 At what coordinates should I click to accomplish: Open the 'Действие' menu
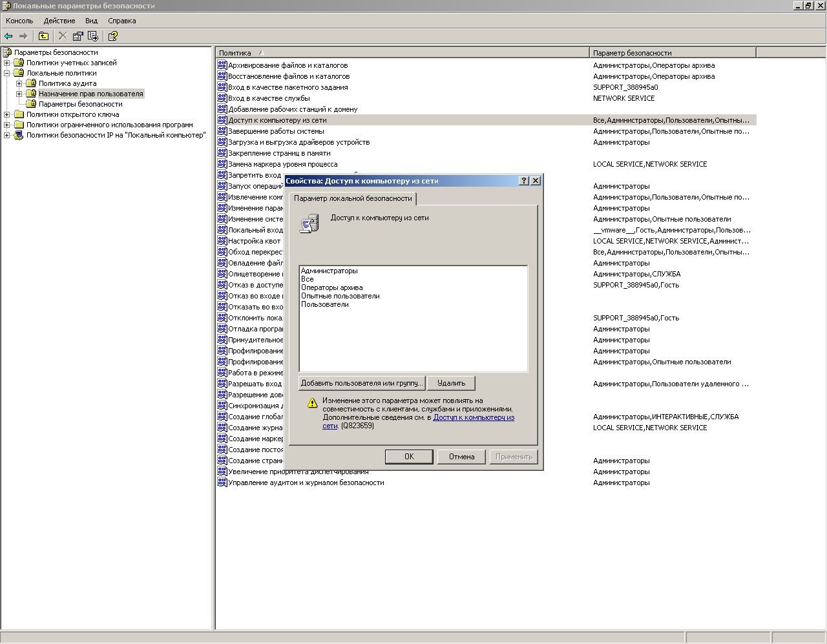click(x=59, y=21)
